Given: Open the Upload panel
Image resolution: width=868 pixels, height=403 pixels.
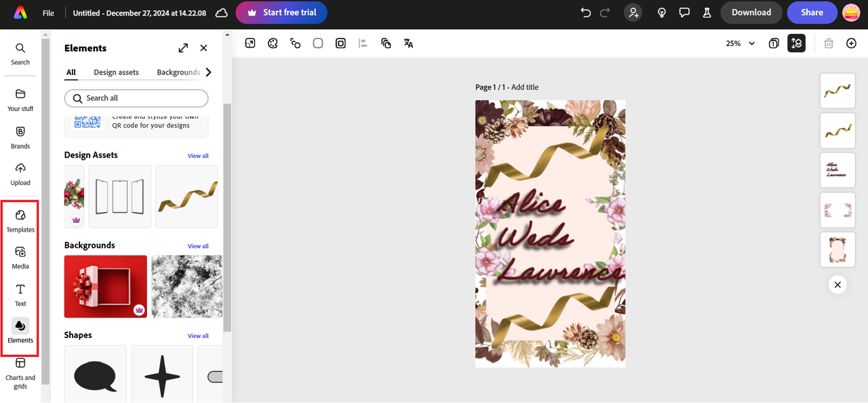Looking at the screenshot, I should click(x=20, y=174).
